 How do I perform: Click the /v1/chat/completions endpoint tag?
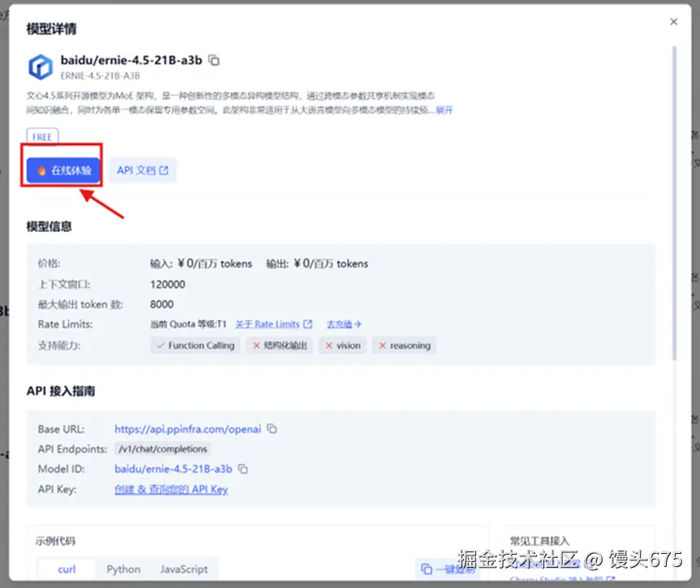[163, 449]
